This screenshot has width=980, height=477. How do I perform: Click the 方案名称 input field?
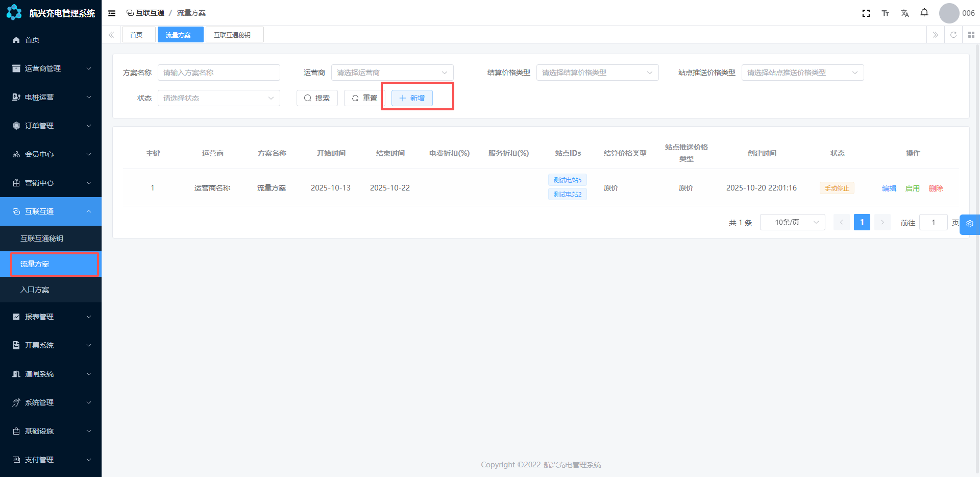pyautogui.click(x=218, y=73)
